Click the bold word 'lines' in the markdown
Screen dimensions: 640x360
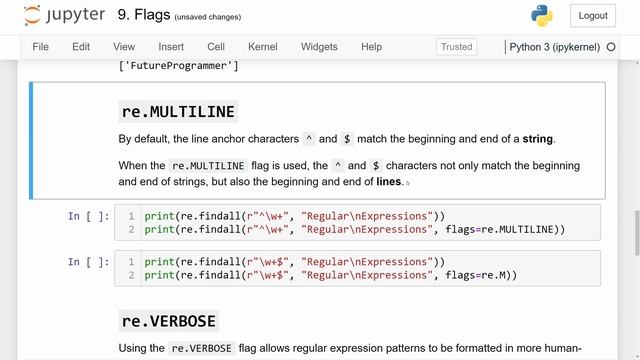(389, 181)
